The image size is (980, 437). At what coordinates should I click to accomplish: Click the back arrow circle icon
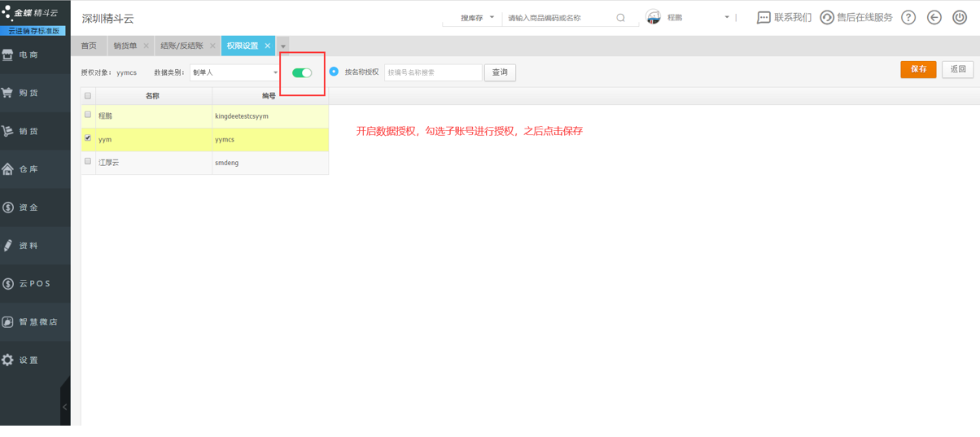(934, 17)
